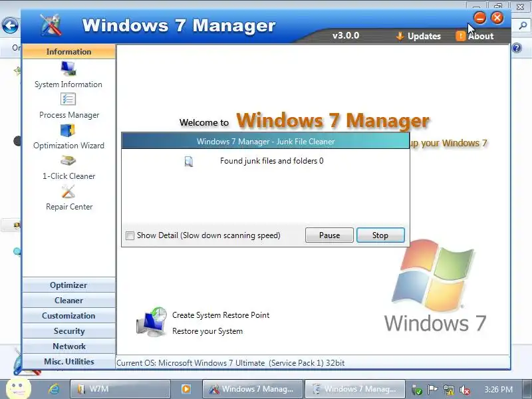Click the About exclamation icon
532x399 pixels.
click(460, 36)
